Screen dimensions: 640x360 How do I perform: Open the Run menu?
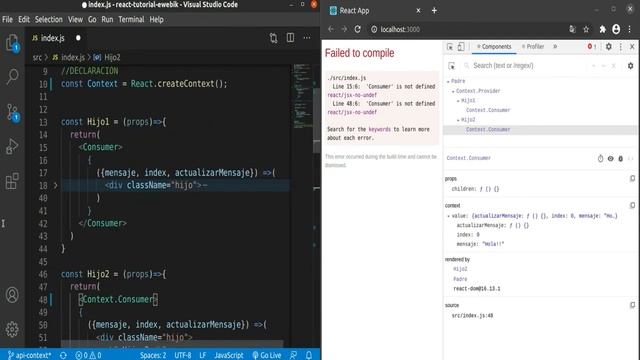pos(107,19)
